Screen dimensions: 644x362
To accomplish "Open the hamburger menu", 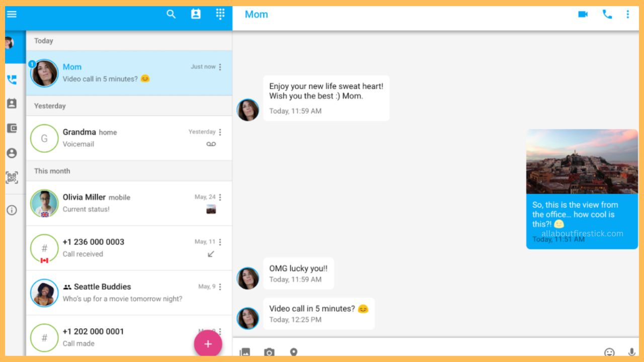I will pos(12,14).
